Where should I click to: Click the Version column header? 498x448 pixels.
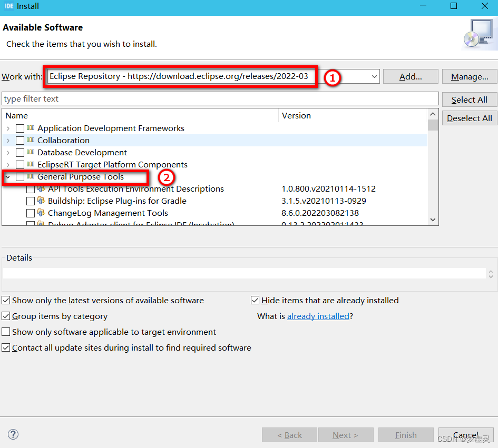pyautogui.click(x=352, y=115)
